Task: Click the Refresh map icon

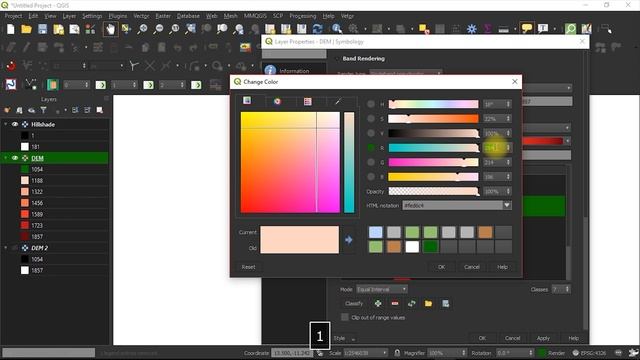Action: 317,29
